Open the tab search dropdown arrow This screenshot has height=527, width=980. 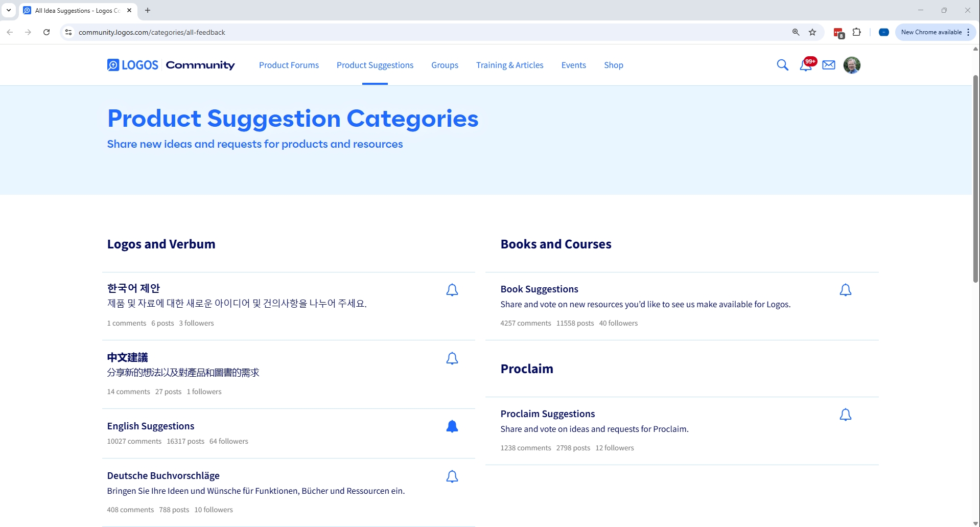[9, 10]
